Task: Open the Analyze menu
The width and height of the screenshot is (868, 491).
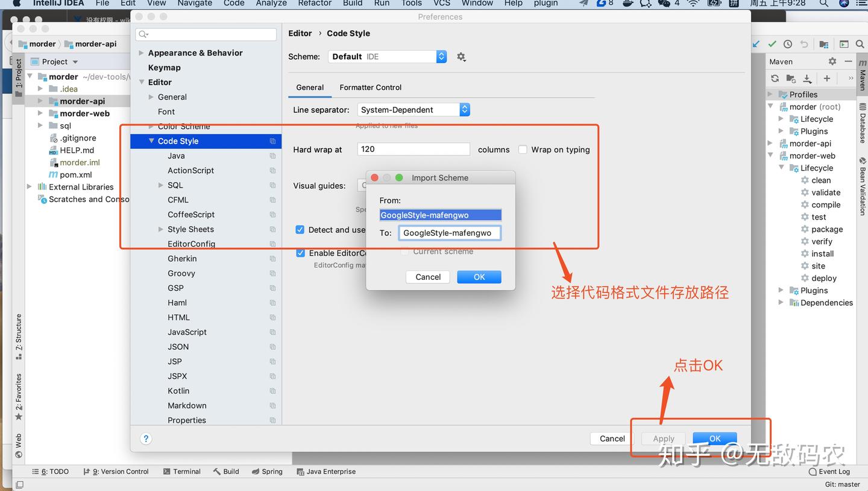Action: pos(271,3)
